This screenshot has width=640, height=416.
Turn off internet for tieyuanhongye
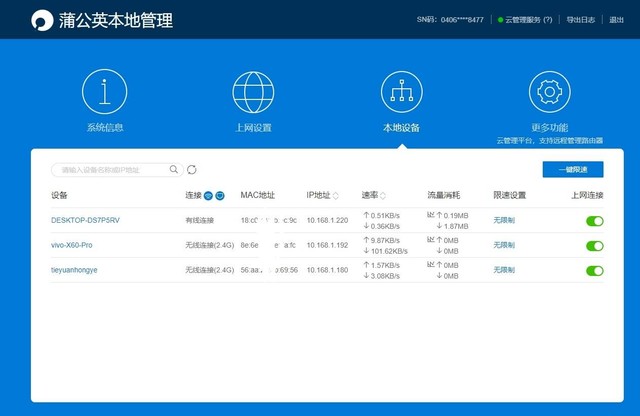[x=594, y=270]
